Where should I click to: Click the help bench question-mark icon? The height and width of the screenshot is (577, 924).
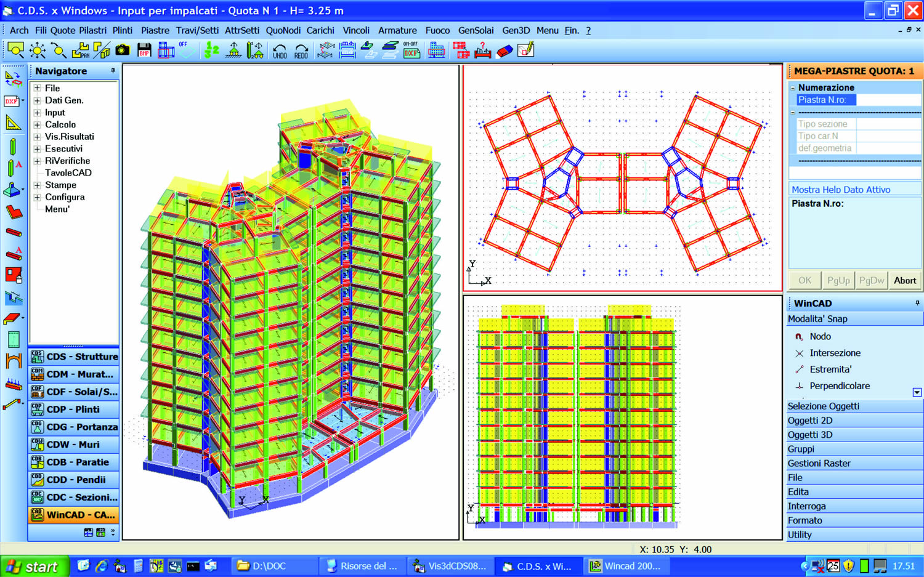pos(483,50)
